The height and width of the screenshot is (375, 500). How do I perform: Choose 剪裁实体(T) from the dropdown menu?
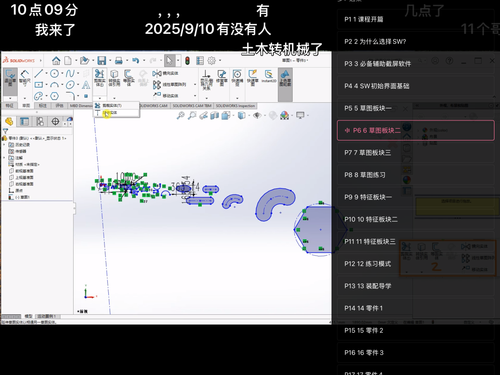pyautogui.click(x=116, y=105)
